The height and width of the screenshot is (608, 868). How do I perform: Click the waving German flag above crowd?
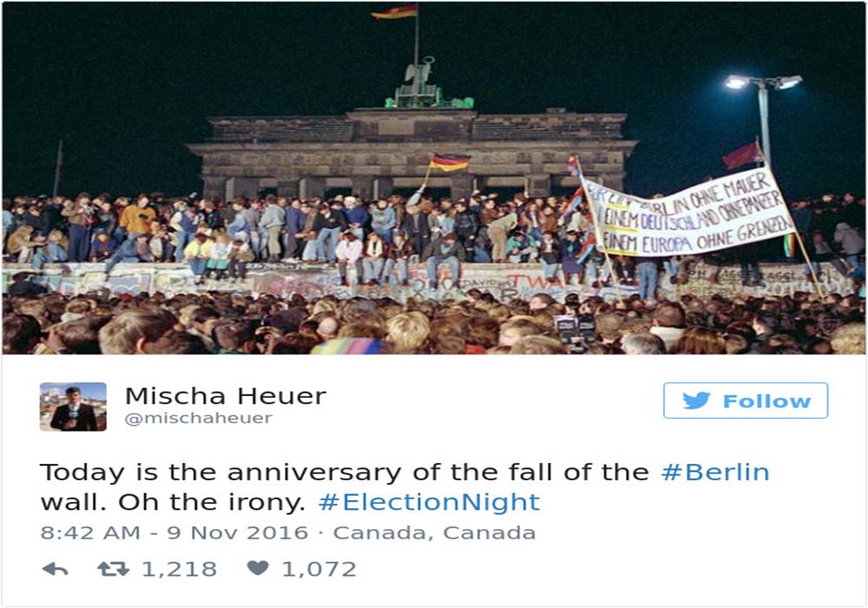pos(450,162)
